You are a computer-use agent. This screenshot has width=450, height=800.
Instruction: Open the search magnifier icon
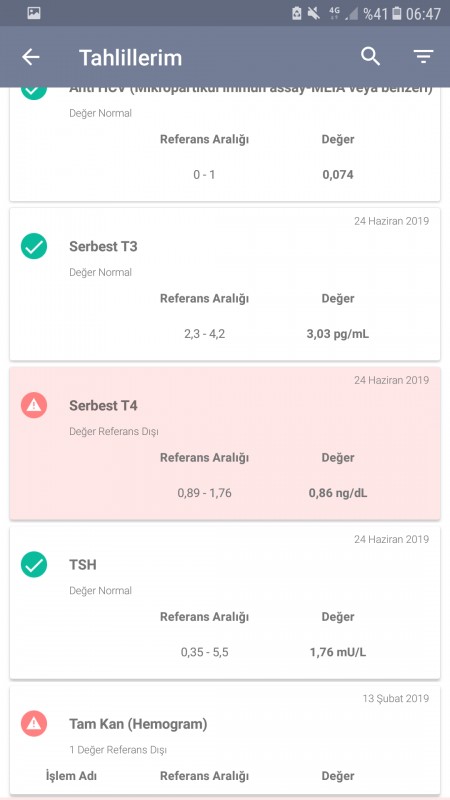[370, 57]
